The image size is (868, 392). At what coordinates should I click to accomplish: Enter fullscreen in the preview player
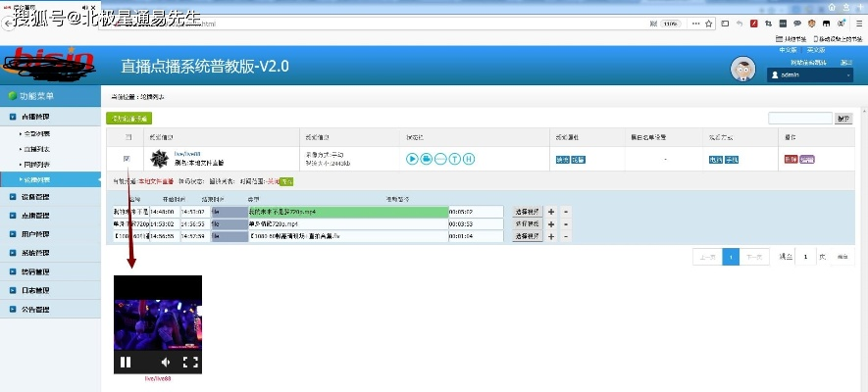click(x=191, y=362)
